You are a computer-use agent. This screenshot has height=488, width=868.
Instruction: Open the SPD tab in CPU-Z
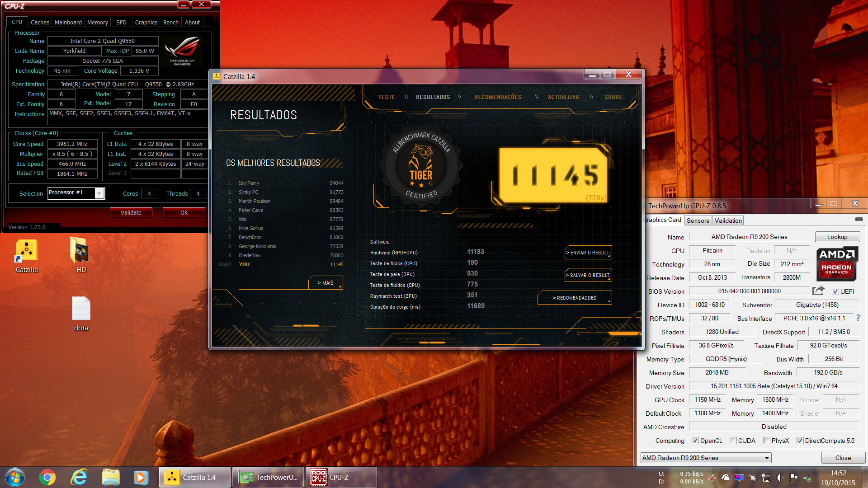pos(121,22)
